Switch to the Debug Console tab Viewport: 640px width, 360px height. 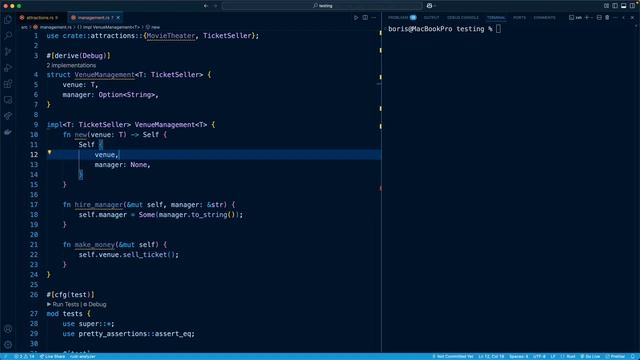(462, 18)
